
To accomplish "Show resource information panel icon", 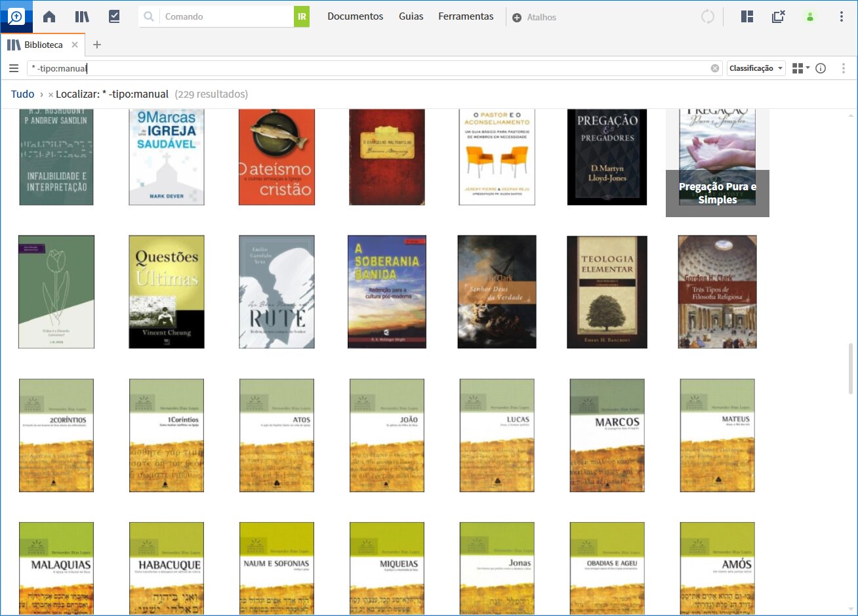I will [x=821, y=68].
